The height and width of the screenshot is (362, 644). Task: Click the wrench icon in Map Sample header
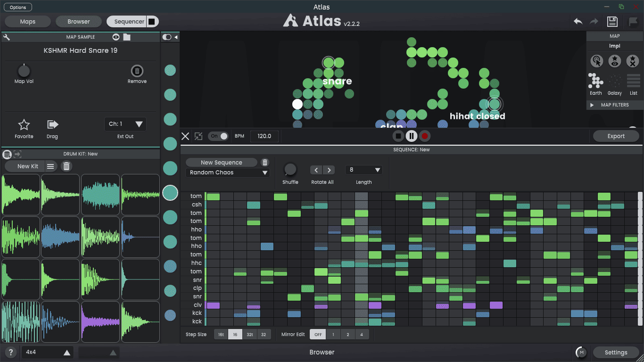[7, 37]
